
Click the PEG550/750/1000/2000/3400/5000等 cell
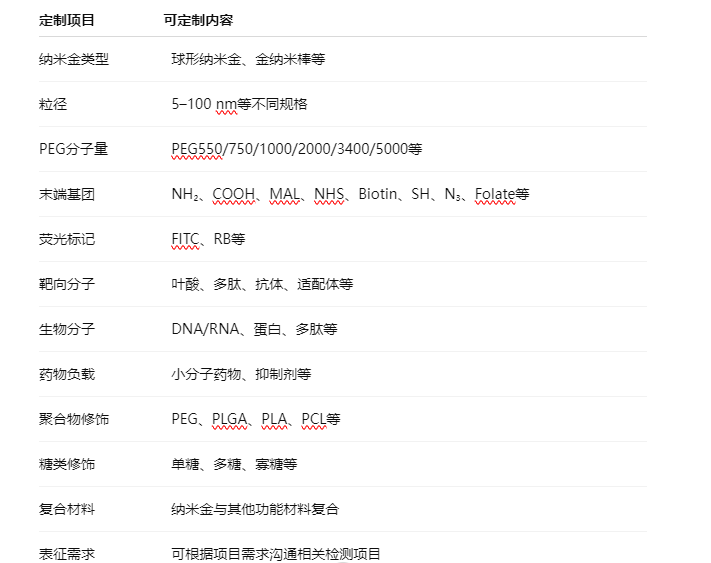pyautogui.click(x=297, y=149)
